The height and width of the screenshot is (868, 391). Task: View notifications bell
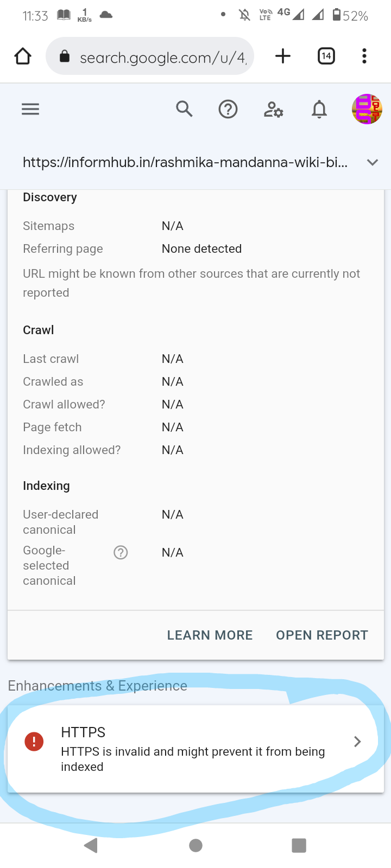pos(319,110)
